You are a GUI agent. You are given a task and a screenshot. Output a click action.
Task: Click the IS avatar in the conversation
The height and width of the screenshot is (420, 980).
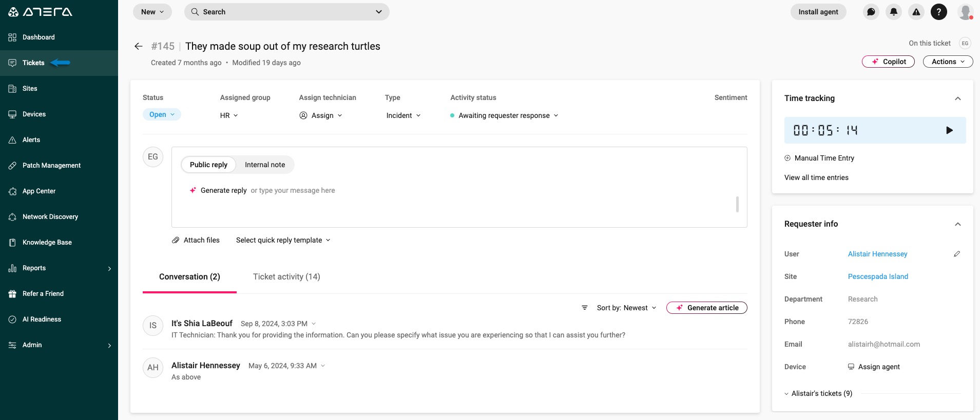pyautogui.click(x=153, y=325)
